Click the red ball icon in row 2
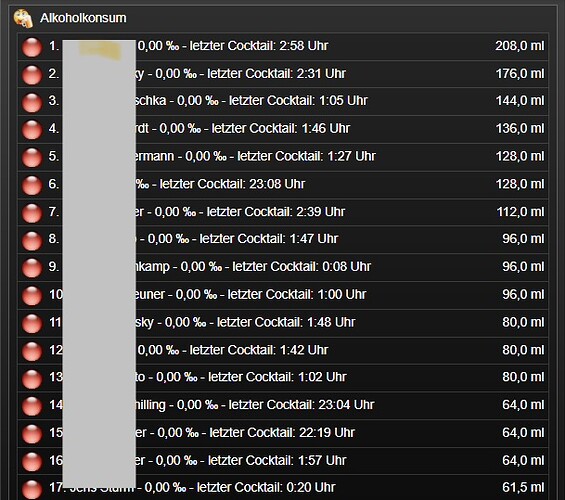 32,75
